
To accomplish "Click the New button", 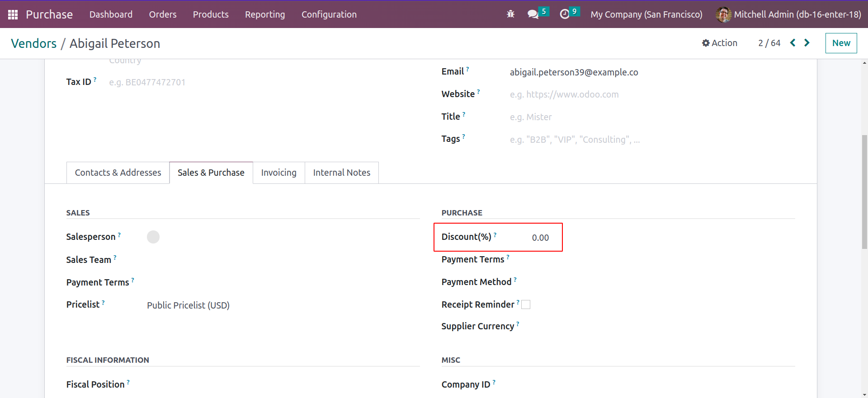I will 841,43.
